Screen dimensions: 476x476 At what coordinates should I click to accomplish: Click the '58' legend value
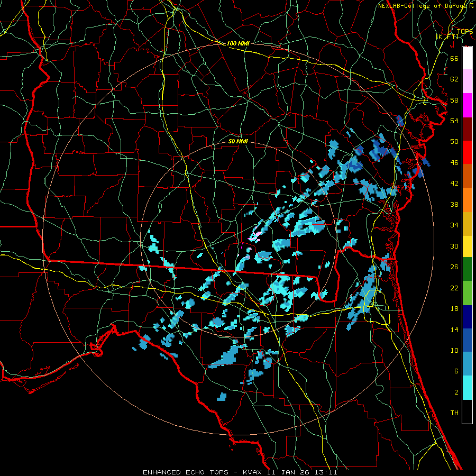pyautogui.click(x=454, y=100)
